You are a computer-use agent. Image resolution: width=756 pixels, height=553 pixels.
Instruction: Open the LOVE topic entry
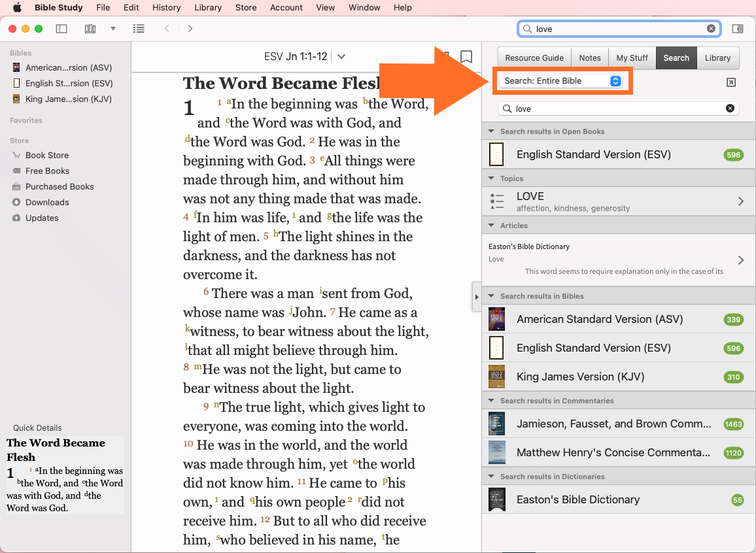[619, 201]
